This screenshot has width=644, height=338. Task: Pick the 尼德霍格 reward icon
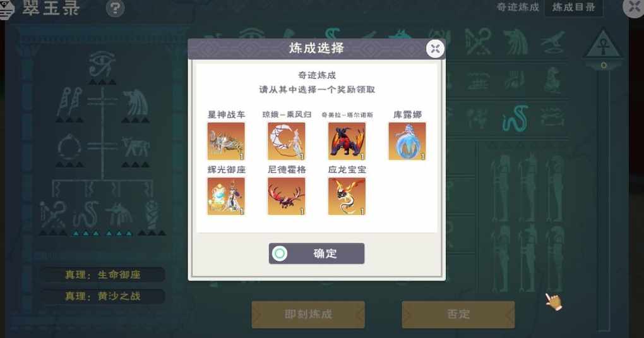tap(286, 196)
